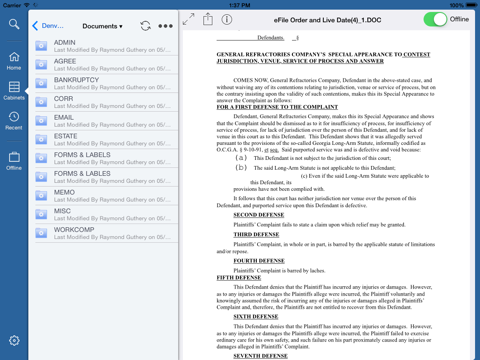
Task: Click the FOURTH DEFENSE heading in document
Action: click(259, 261)
